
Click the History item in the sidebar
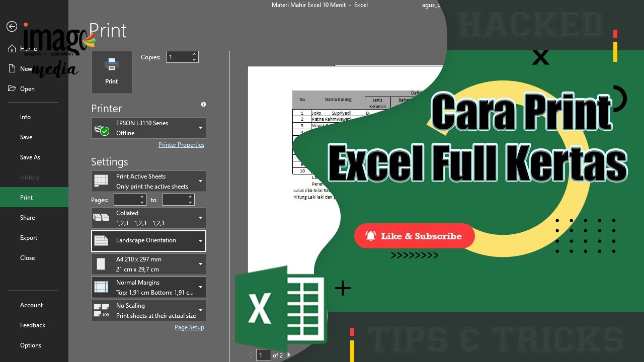(x=34, y=177)
